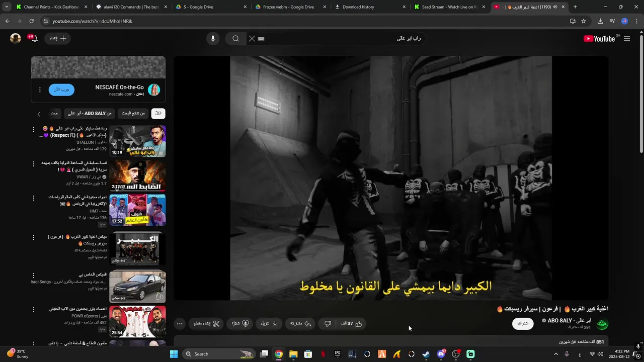Bookmark this page with the star

pos(584,21)
